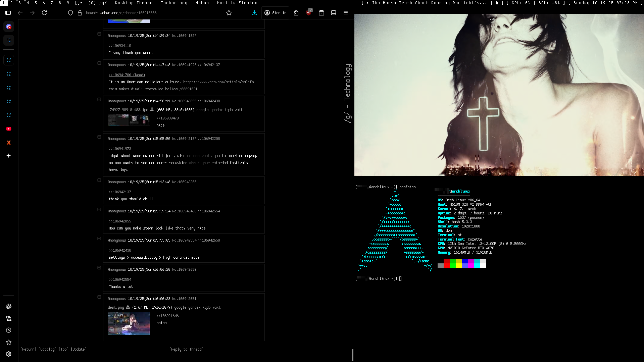Go back one page in Firefox
The width and height of the screenshot is (644, 362).
[x=20, y=13]
